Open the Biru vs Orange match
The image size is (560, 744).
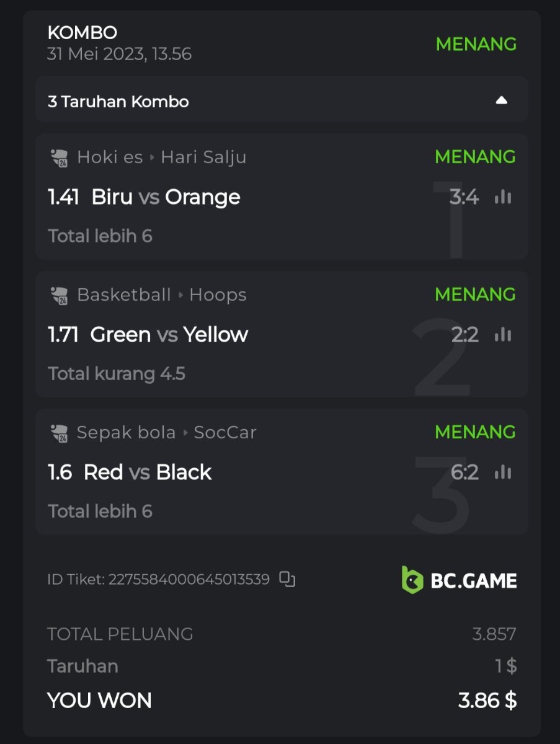[166, 197]
